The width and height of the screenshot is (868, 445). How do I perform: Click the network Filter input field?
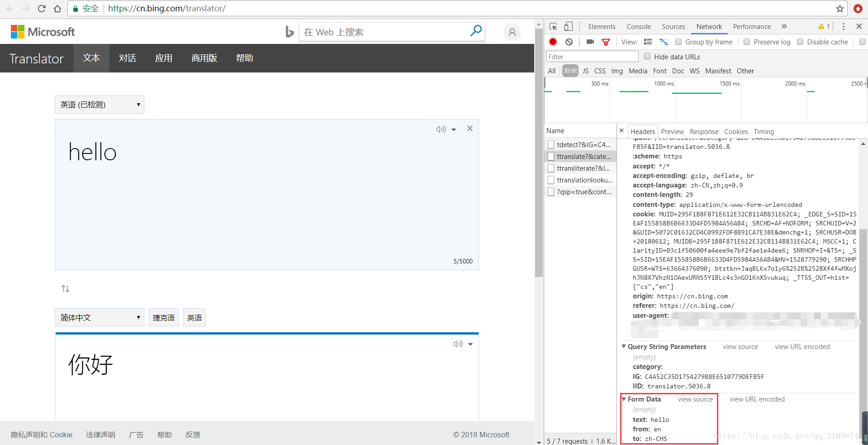[x=592, y=57]
